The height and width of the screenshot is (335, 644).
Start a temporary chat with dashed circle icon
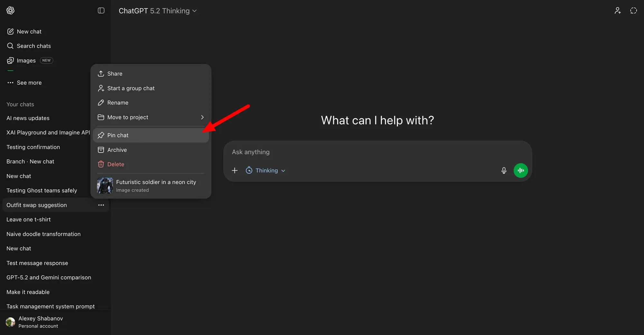633,11
